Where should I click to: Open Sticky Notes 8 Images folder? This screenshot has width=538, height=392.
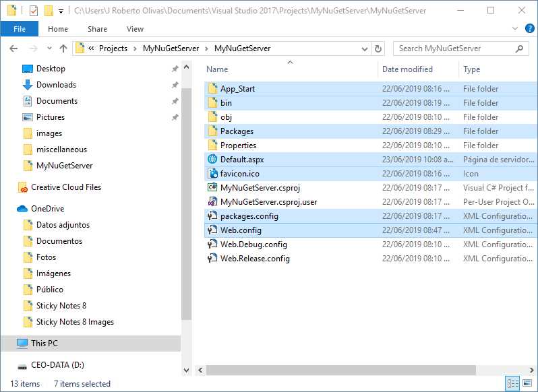(x=75, y=322)
